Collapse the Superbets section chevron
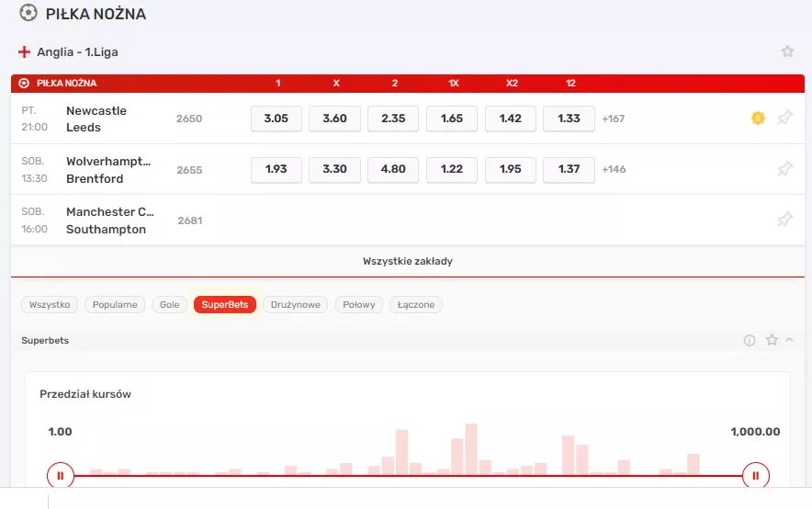 789,340
